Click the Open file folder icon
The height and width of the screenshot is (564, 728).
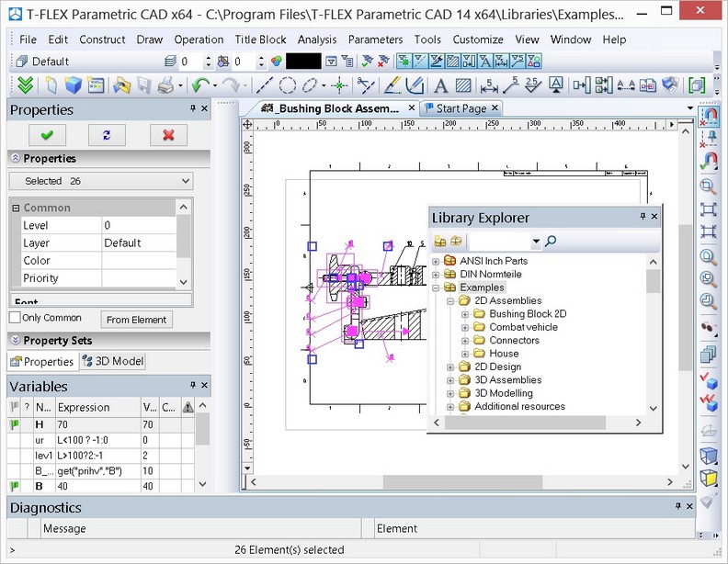pyautogui.click(x=121, y=85)
